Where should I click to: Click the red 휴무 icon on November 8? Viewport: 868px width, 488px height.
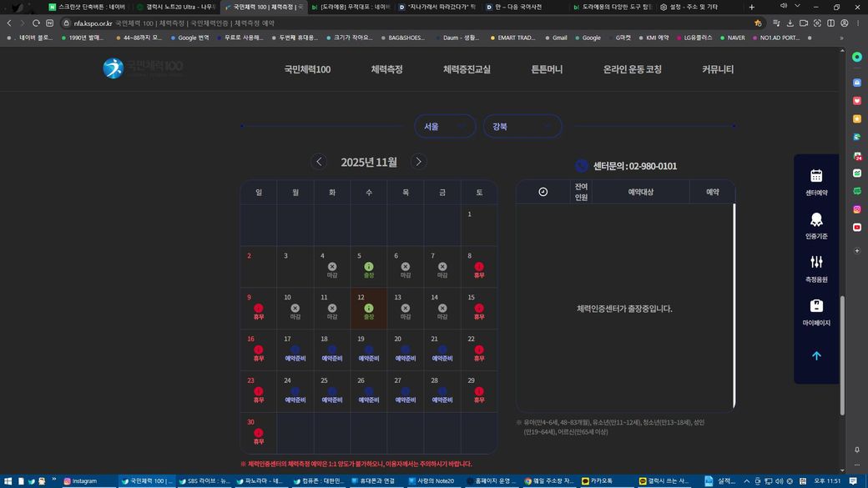coord(479,267)
